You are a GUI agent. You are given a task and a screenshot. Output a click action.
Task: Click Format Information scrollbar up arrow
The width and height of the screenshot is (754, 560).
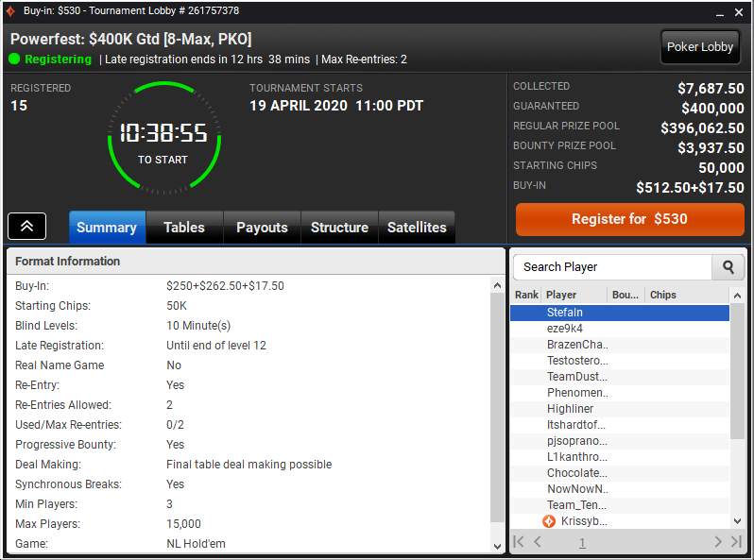[x=497, y=285]
